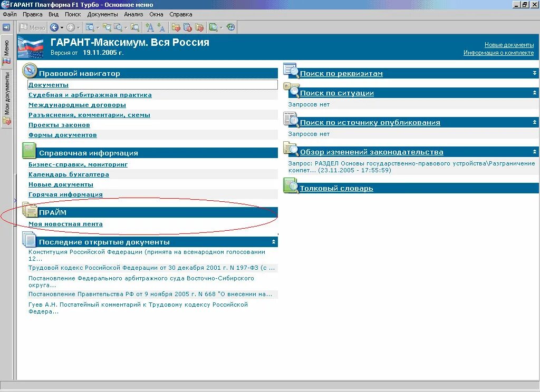Click the blue Back navigation arrow
Viewport: 540px width, 392px height.
(54, 27)
